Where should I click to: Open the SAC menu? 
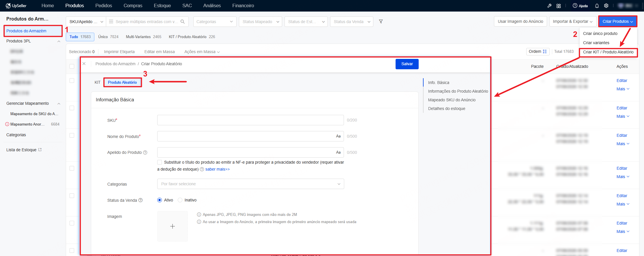pyautogui.click(x=187, y=6)
